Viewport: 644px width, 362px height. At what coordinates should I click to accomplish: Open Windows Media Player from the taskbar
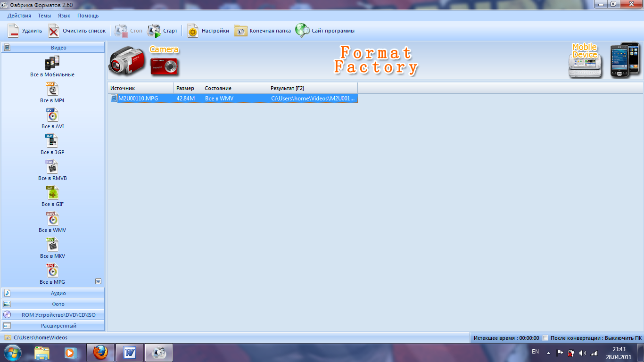pos(71,353)
